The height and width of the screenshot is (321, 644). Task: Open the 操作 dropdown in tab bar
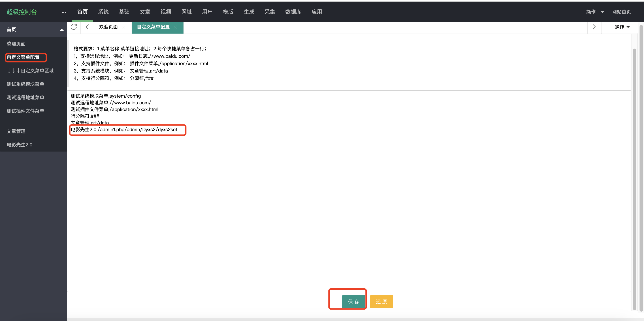tap(622, 27)
